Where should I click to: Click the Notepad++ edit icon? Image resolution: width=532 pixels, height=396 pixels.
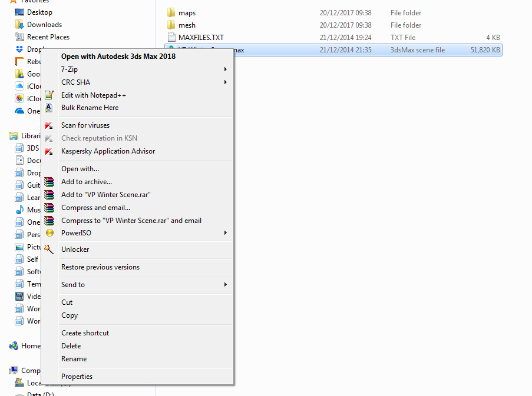[49, 95]
